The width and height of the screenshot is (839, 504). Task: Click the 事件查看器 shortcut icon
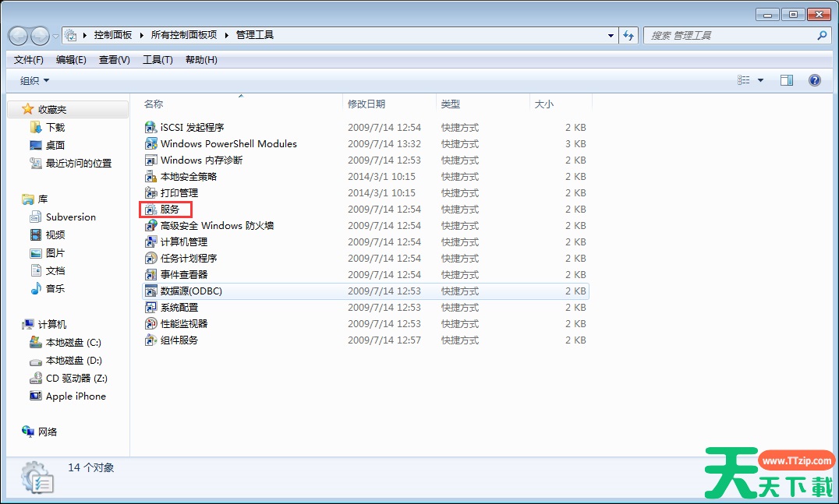tap(151, 275)
